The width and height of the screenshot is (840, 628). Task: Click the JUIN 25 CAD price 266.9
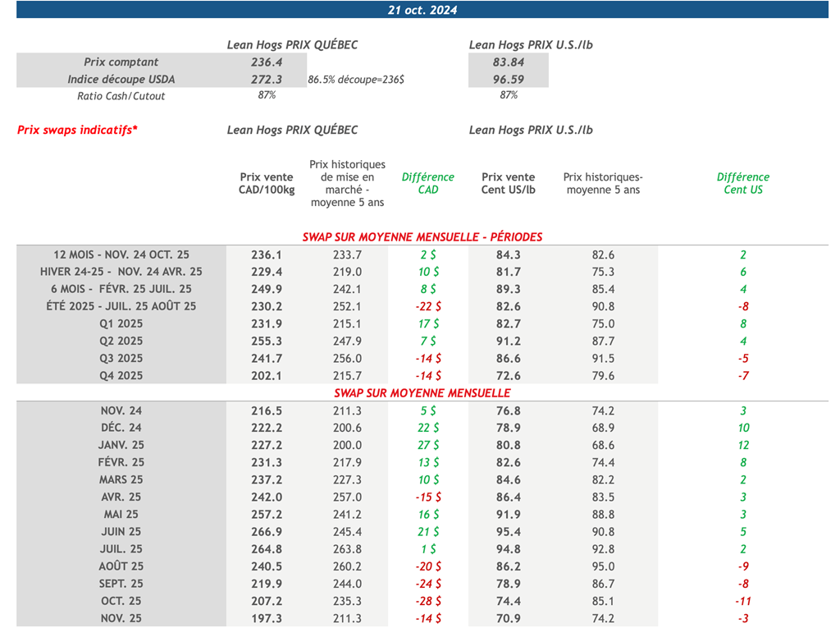pos(267,532)
